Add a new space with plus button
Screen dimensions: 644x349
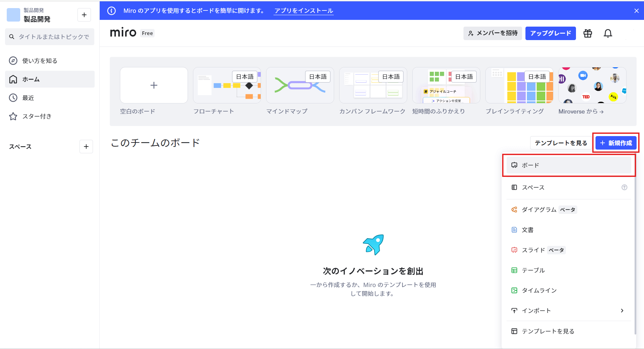(x=86, y=147)
